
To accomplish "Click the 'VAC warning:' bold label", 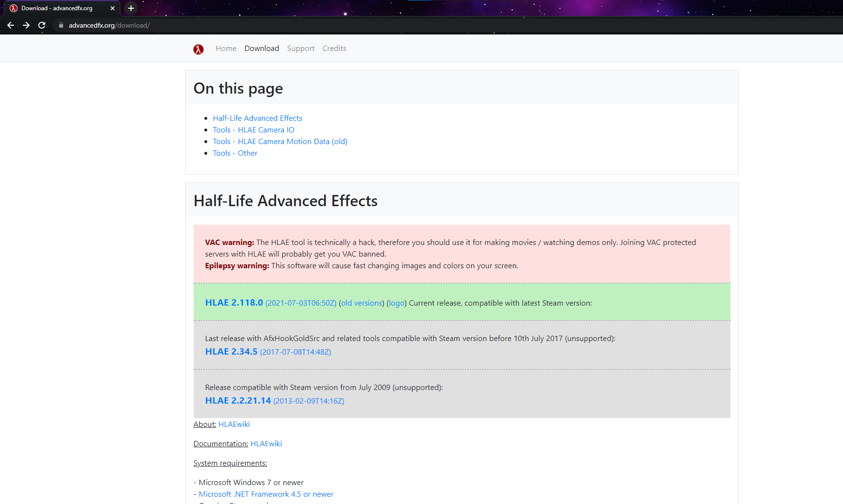I will (230, 243).
